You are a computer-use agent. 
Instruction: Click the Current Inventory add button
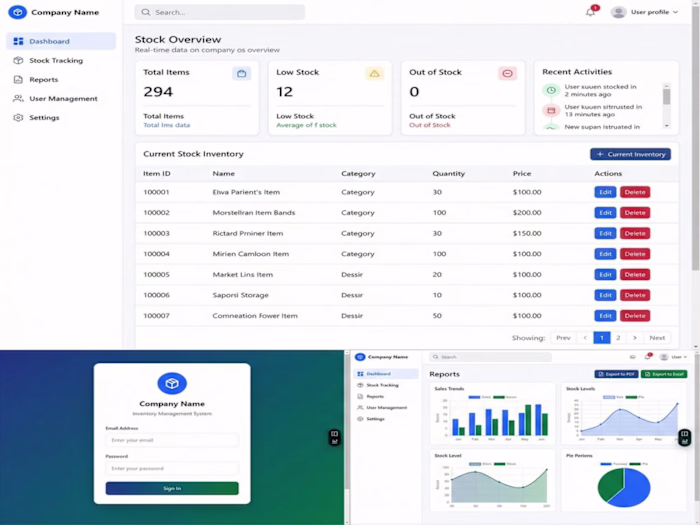click(630, 154)
